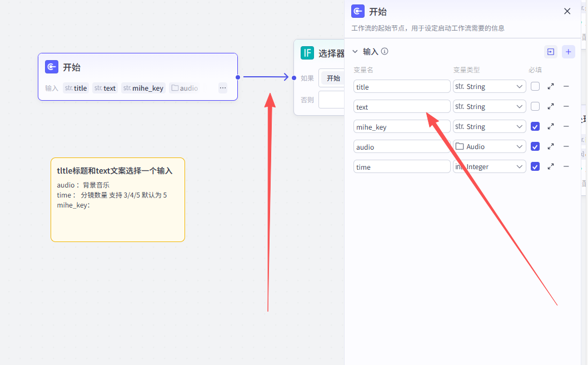Viewport: 588px width, 365px height.
Task: Click the info icon beside 输入 heading
Action: coord(385,52)
